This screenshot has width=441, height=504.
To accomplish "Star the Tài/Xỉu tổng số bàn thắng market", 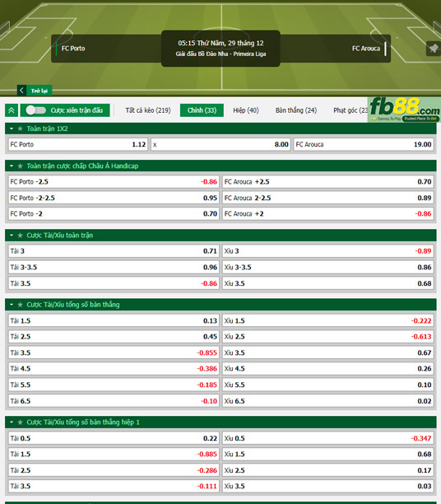I will click(20, 305).
